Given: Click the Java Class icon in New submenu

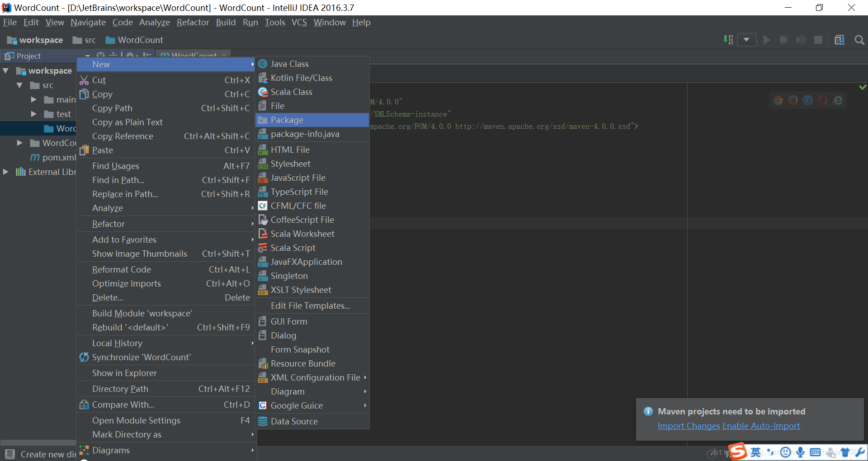Looking at the screenshot, I should click(x=263, y=64).
